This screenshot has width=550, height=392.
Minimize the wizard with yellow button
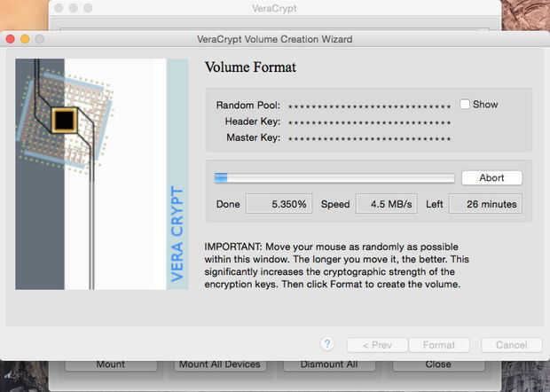[25, 39]
